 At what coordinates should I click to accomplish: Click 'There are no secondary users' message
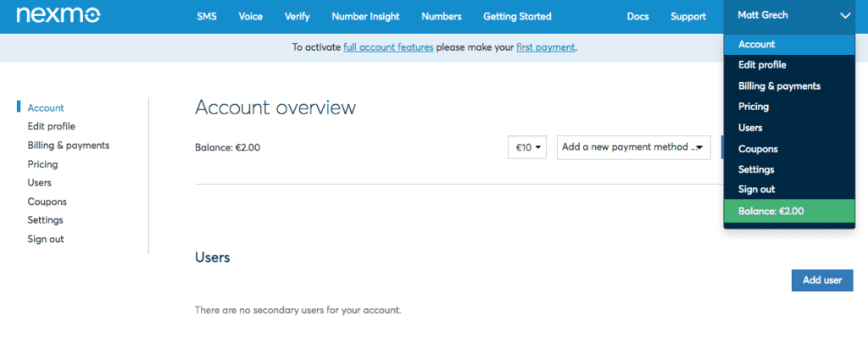[298, 310]
